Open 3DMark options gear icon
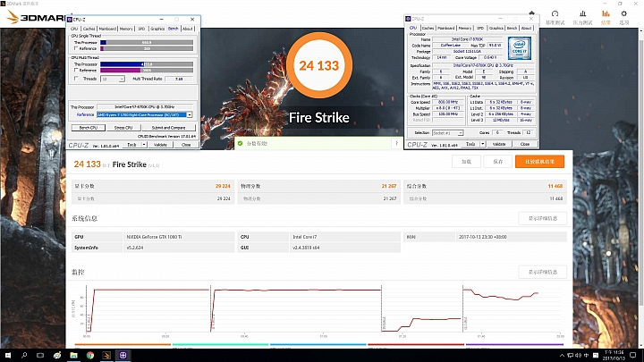 [624, 14]
